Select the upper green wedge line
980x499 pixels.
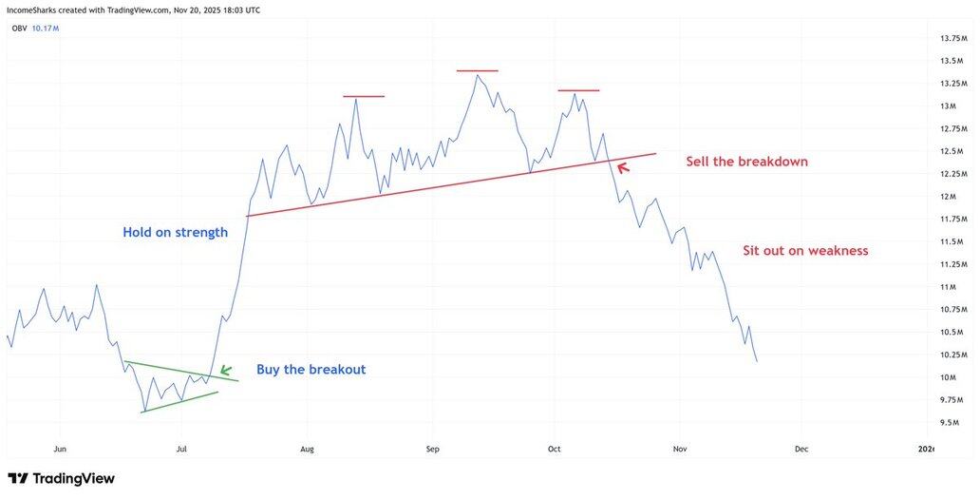coord(181,371)
